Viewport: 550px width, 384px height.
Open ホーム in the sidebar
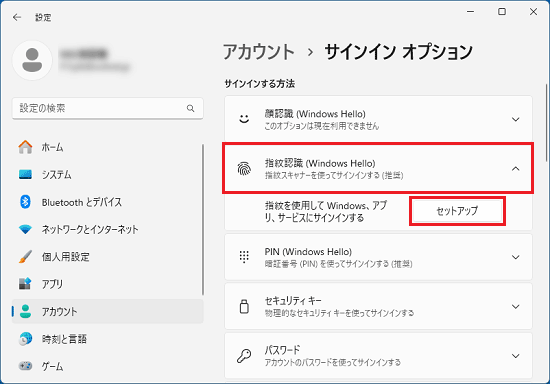(x=108, y=147)
